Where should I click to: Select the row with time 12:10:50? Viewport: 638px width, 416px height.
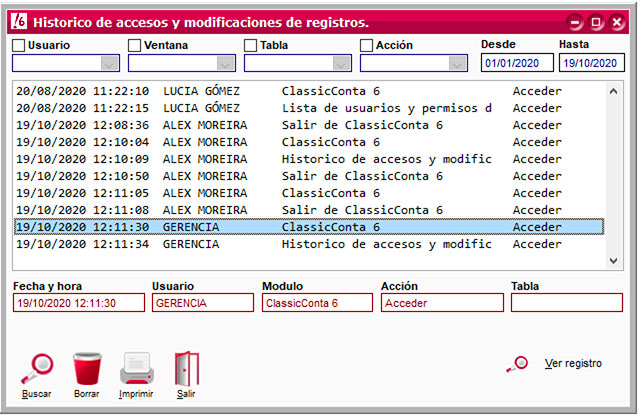click(309, 176)
